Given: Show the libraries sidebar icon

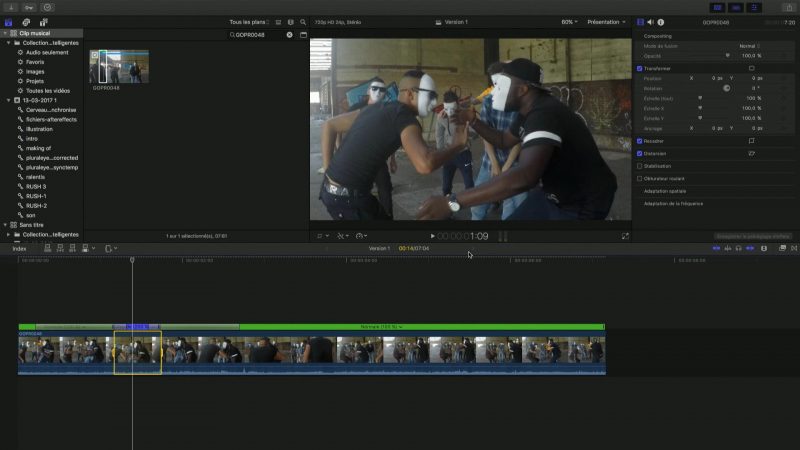Looking at the screenshot, I should pyautogui.click(x=9, y=22).
